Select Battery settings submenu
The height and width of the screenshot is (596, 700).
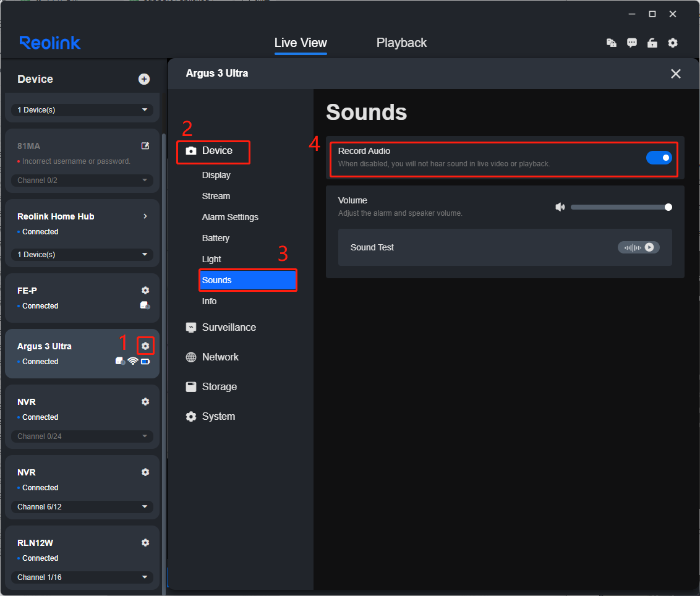[x=216, y=238]
